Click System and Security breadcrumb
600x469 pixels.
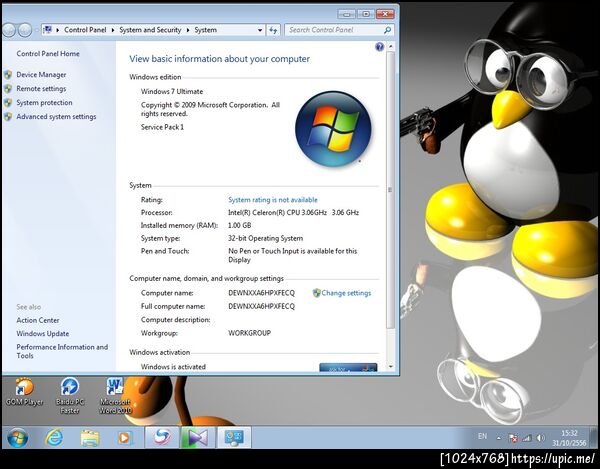(x=150, y=30)
